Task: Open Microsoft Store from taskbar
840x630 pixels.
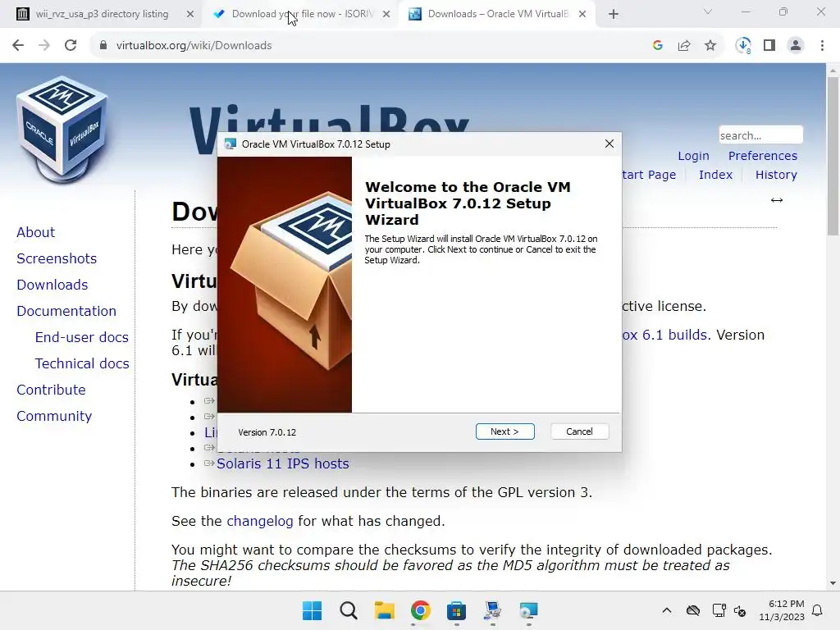Action: point(456,610)
